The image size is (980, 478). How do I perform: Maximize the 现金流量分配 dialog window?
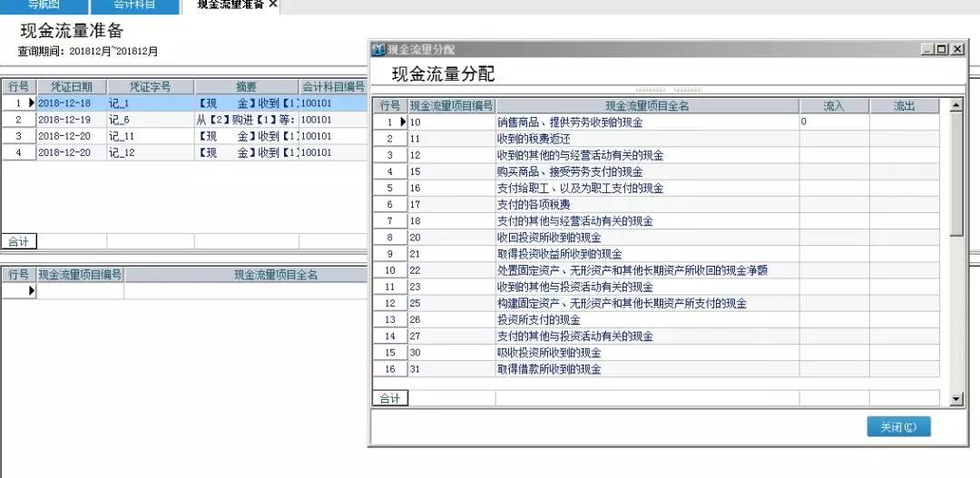tap(942, 49)
